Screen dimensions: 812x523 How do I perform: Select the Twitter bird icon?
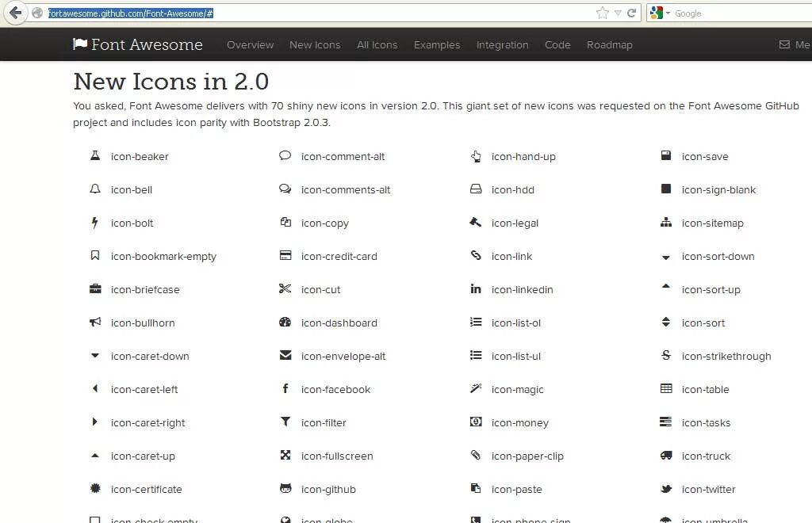(666, 488)
